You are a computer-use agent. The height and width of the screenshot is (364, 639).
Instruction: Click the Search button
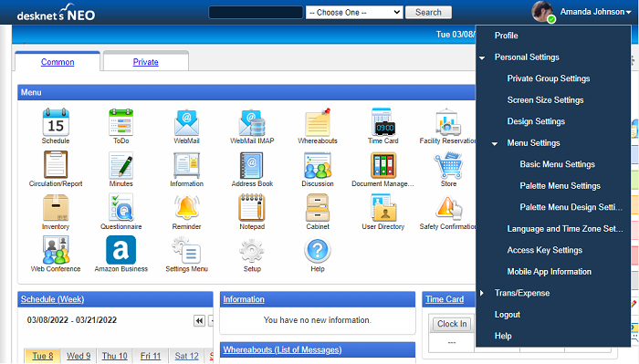pyautogui.click(x=428, y=12)
